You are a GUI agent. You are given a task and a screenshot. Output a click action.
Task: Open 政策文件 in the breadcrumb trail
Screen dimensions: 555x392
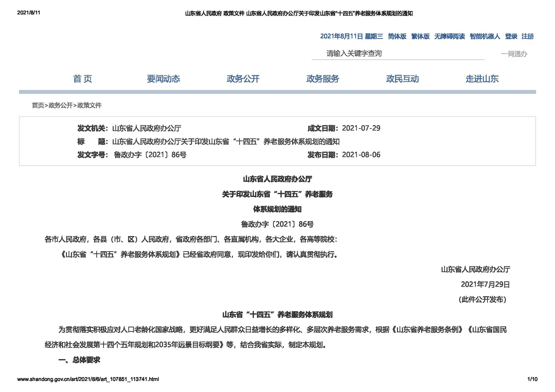89,105
